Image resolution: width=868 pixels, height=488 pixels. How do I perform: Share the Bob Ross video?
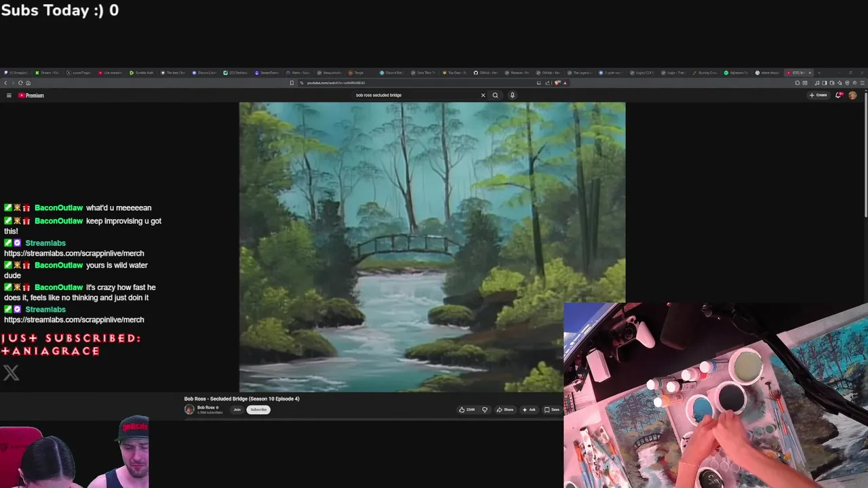[x=505, y=409]
